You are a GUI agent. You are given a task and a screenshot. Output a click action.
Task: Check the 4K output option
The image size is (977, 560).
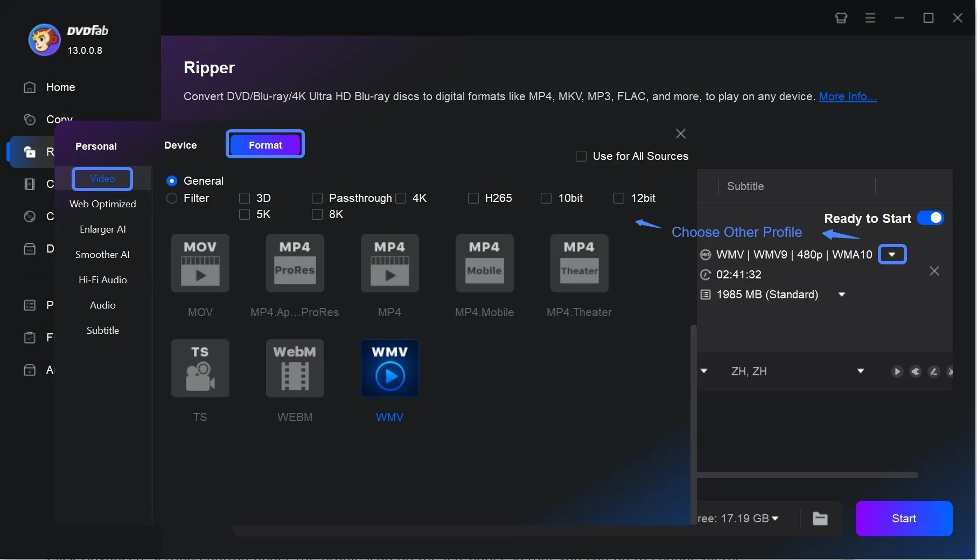click(401, 198)
